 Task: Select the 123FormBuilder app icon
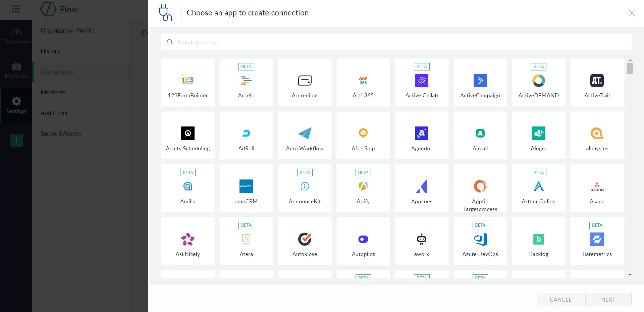coord(188,81)
